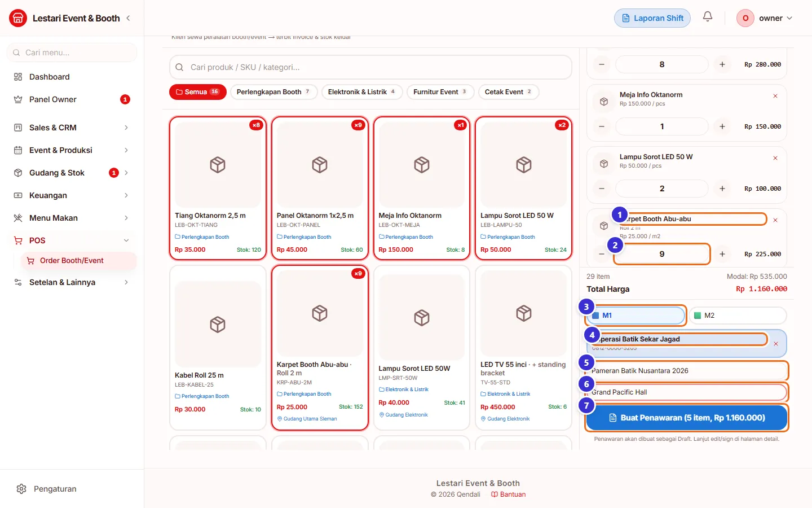
Task: Filter by Furnitur Event category
Action: pyautogui.click(x=440, y=92)
